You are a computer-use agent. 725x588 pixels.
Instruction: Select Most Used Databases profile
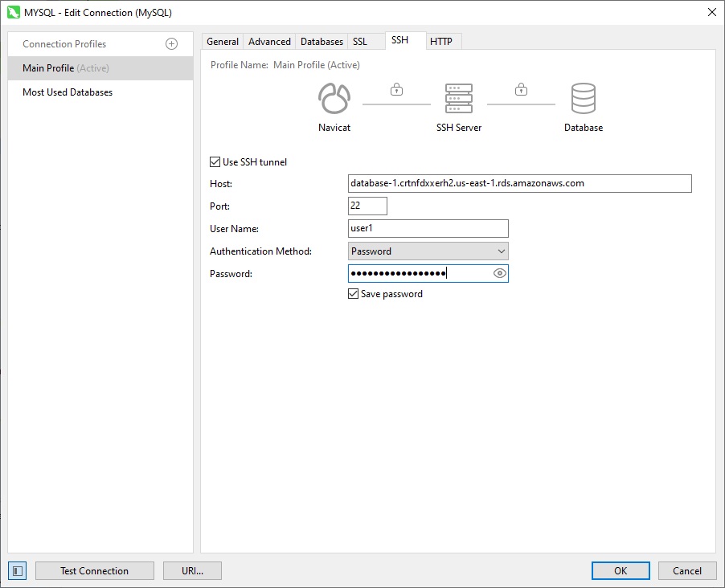coord(100,92)
